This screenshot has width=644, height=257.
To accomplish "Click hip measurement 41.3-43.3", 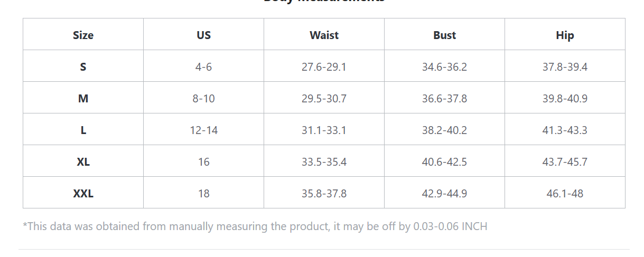I will point(565,130).
